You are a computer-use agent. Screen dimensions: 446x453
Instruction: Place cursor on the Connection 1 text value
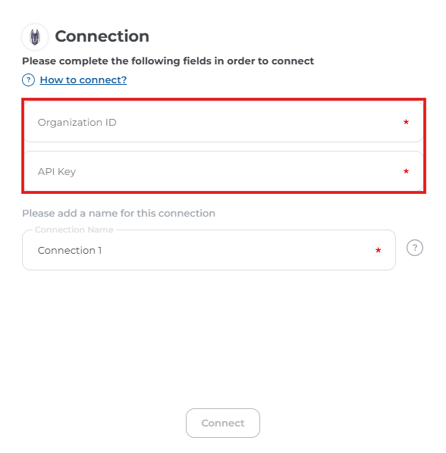coord(70,250)
